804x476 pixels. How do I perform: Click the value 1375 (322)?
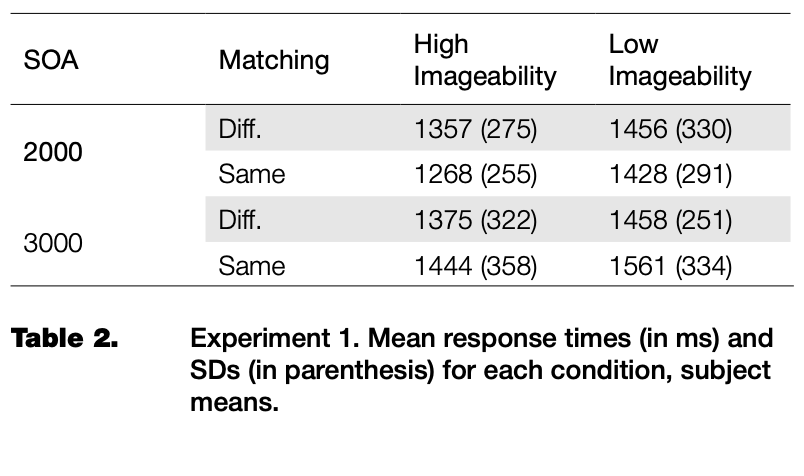(475, 220)
